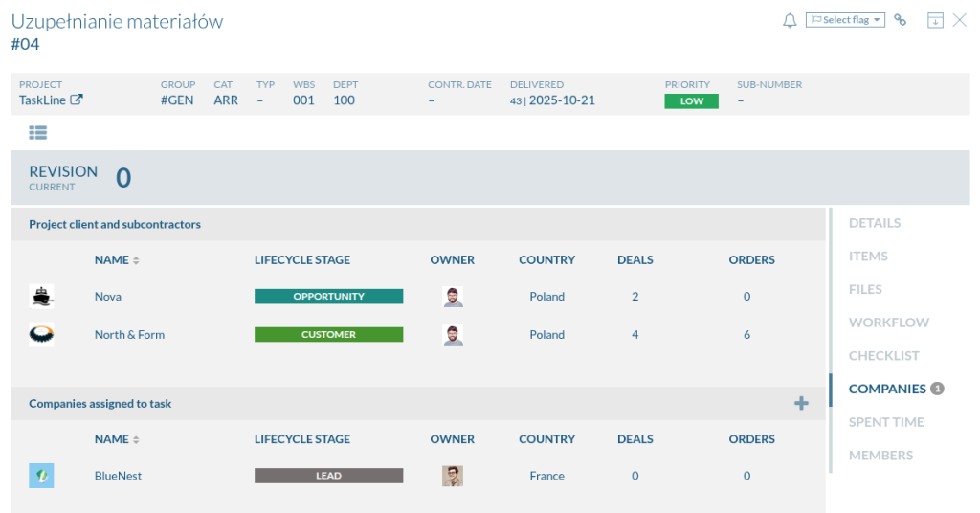
Task: Open the Workflow tab
Action: click(x=888, y=323)
